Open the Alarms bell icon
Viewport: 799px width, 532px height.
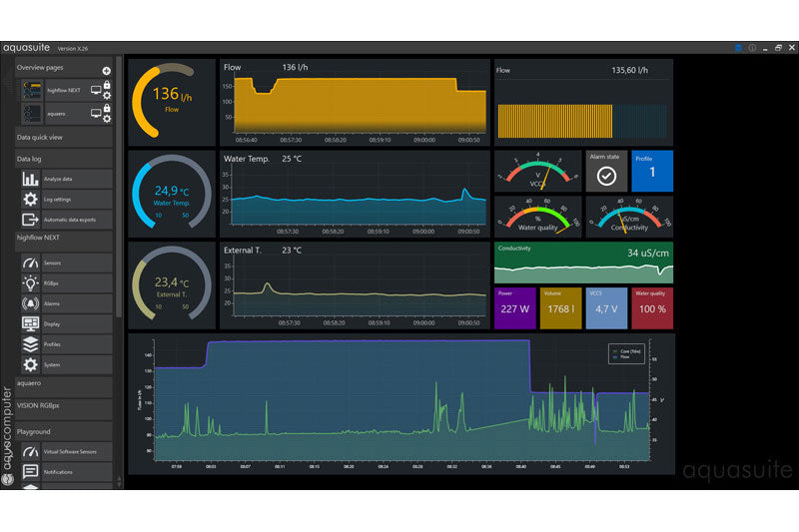[30, 302]
